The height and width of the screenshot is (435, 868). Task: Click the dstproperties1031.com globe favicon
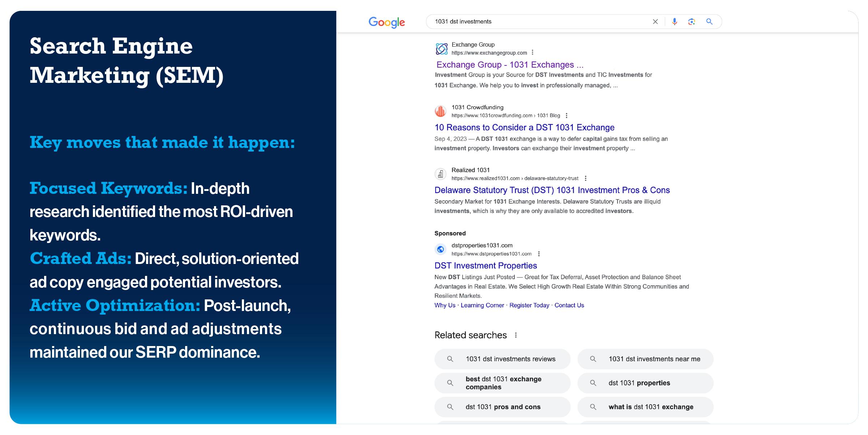tap(440, 249)
